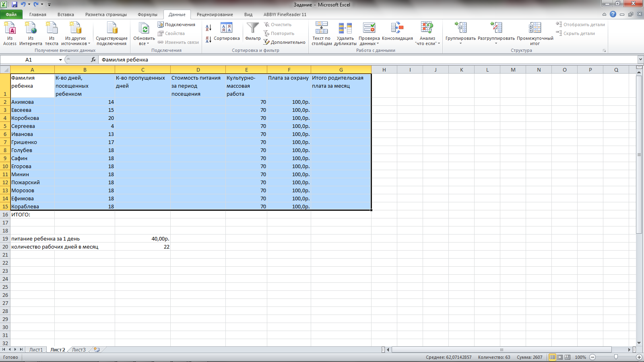Open the Structure (Структура) dialog launcher
644x362 pixels.
(x=604, y=51)
